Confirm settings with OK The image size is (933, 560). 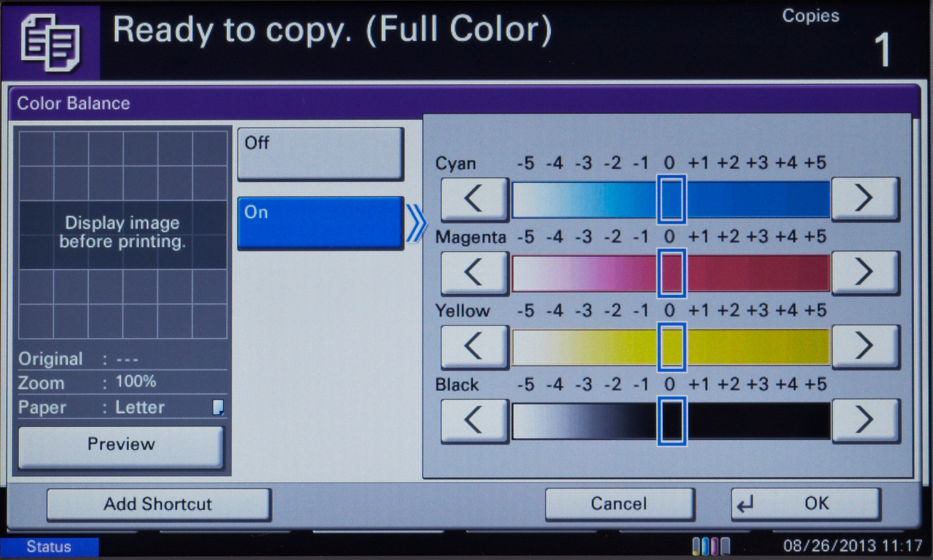click(x=806, y=504)
